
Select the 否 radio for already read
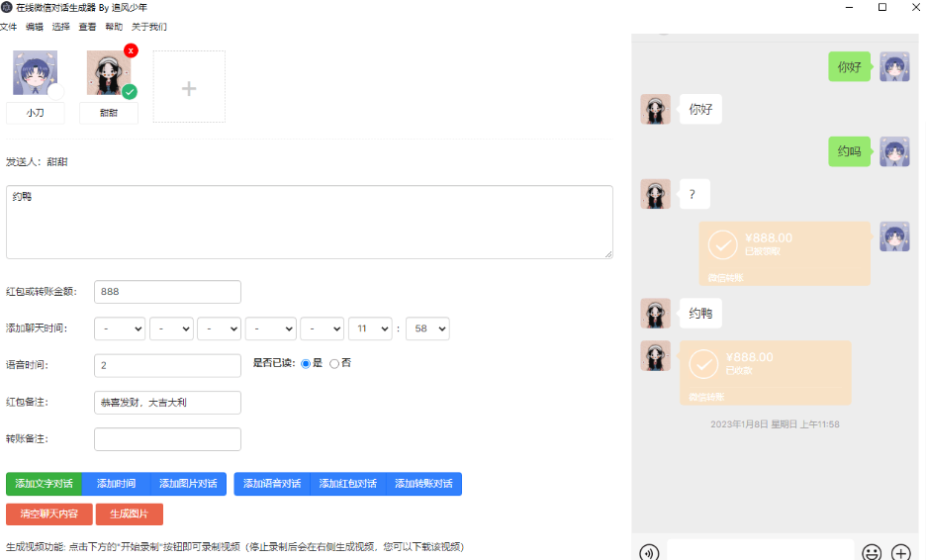click(x=334, y=363)
